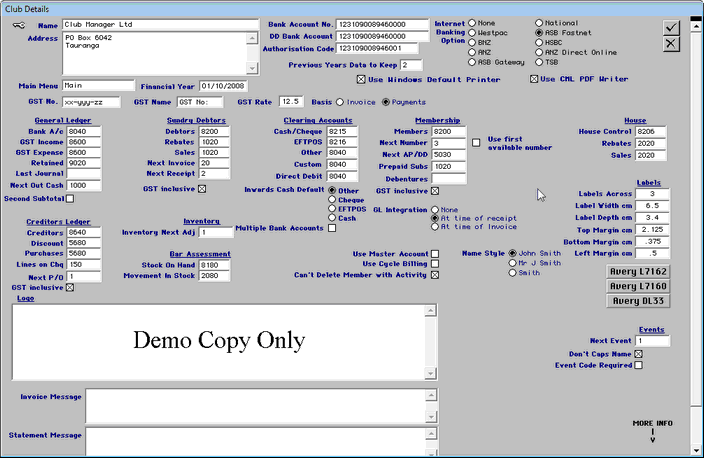
Task: Select Cheque as inwards cash default
Action: tap(332, 199)
